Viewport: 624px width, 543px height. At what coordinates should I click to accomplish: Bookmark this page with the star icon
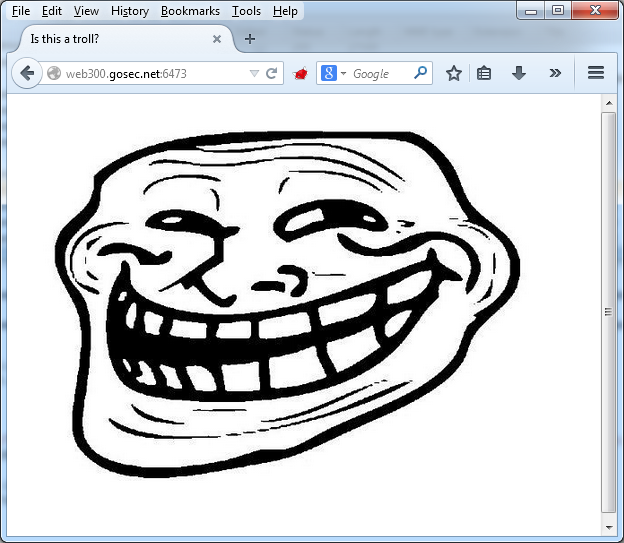click(454, 73)
